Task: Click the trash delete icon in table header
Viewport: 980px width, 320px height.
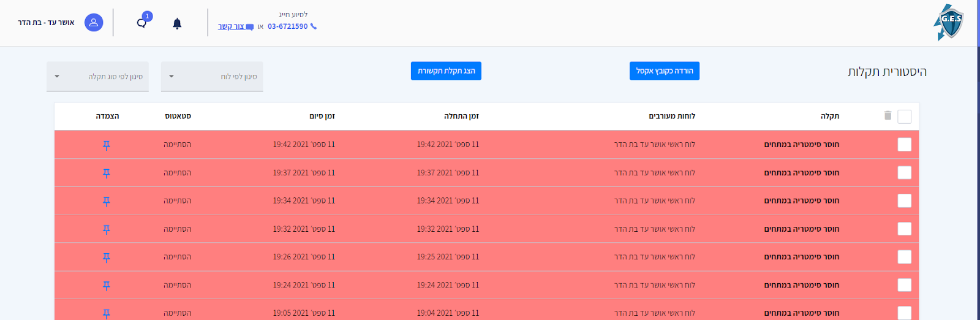Action: pyautogui.click(x=888, y=115)
